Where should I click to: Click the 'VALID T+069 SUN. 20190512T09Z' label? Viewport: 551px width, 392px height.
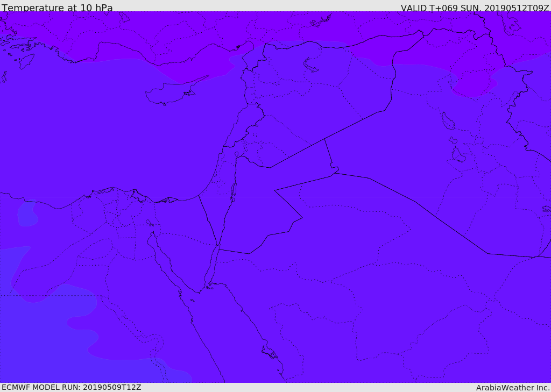tap(475, 8)
